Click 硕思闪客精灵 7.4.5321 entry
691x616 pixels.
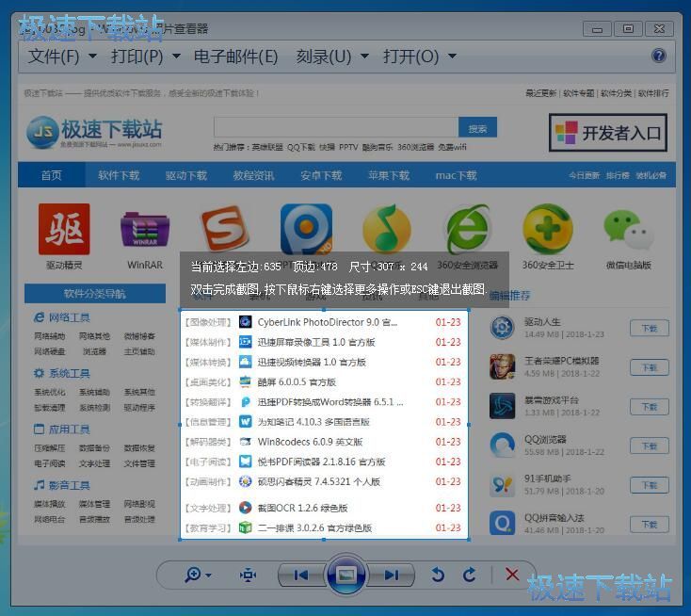(318, 481)
